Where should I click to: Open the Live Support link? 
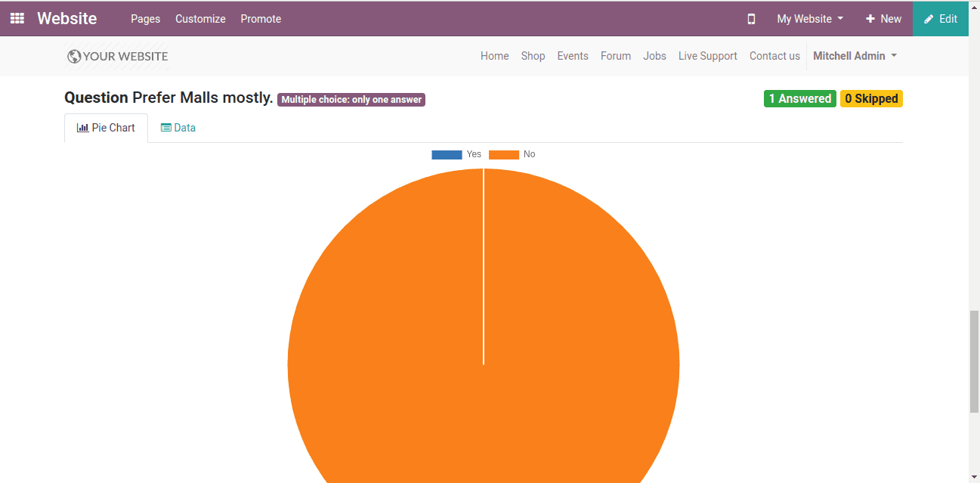(707, 56)
